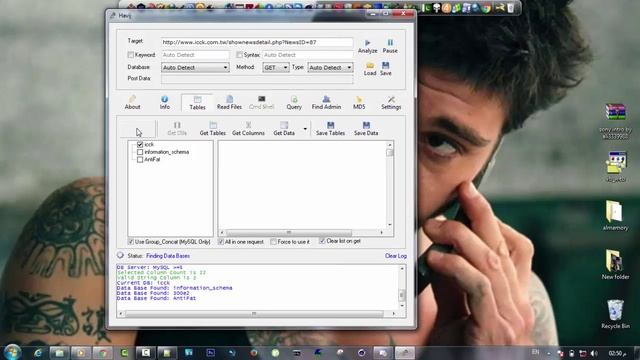Viewport: 640px width, 360px height.
Task: Click the data pane horizontal scrollbar
Action: (x=302, y=233)
